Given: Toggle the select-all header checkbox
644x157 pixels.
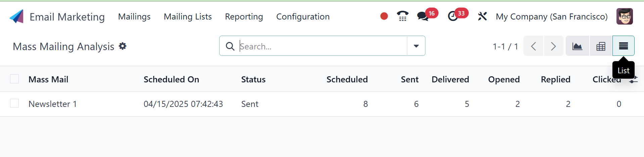Looking at the screenshot, I should pyautogui.click(x=14, y=79).
